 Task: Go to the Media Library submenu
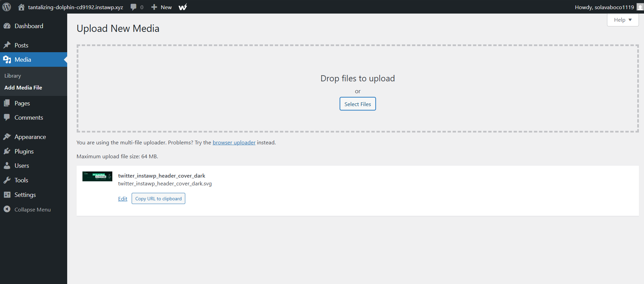[x=13, y=76]
